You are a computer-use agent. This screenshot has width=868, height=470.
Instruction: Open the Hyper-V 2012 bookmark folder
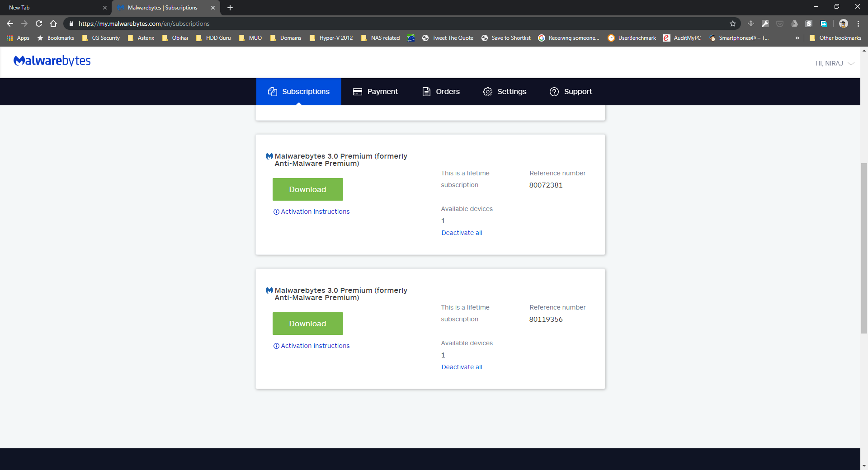click(331, 38)
